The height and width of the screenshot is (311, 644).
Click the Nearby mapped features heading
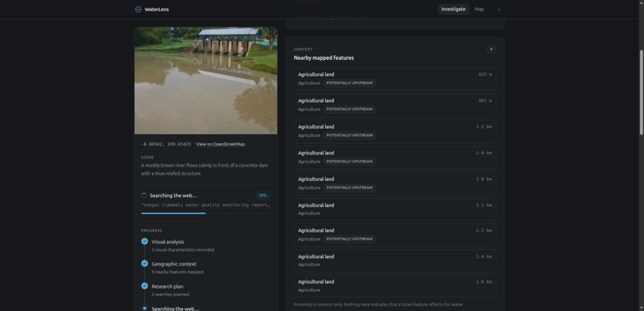(x=324, y=58)
